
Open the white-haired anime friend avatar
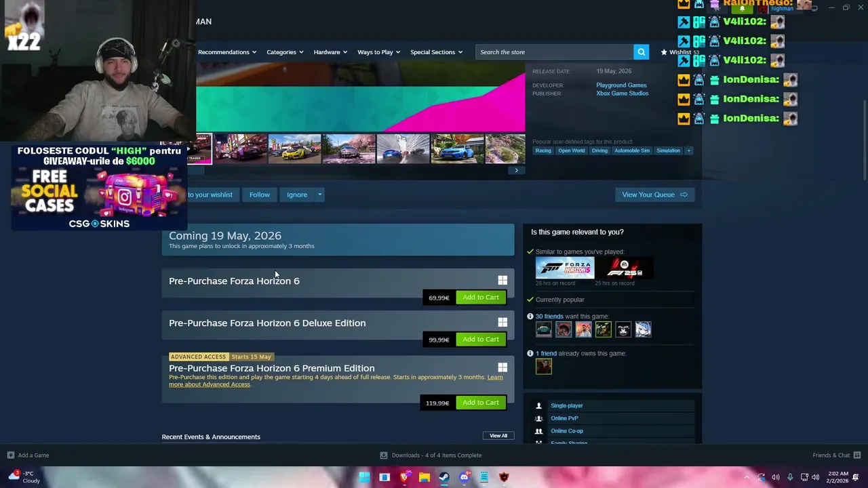tap(644, 329)
